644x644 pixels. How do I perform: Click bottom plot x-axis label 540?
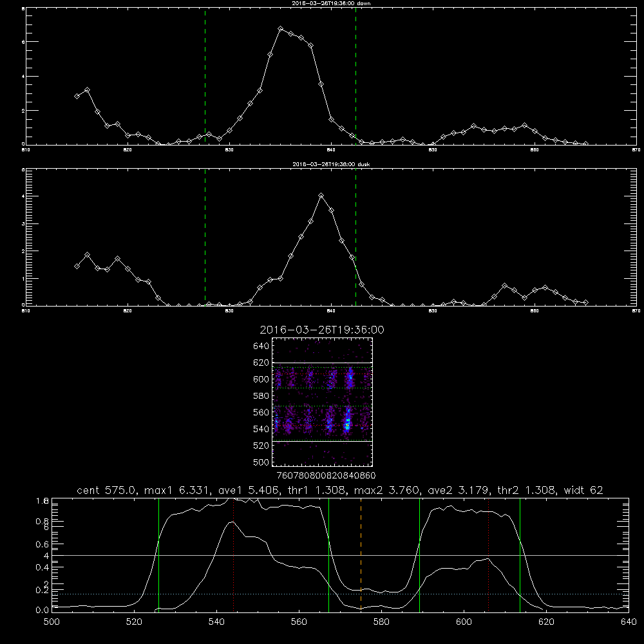(216, 621)
